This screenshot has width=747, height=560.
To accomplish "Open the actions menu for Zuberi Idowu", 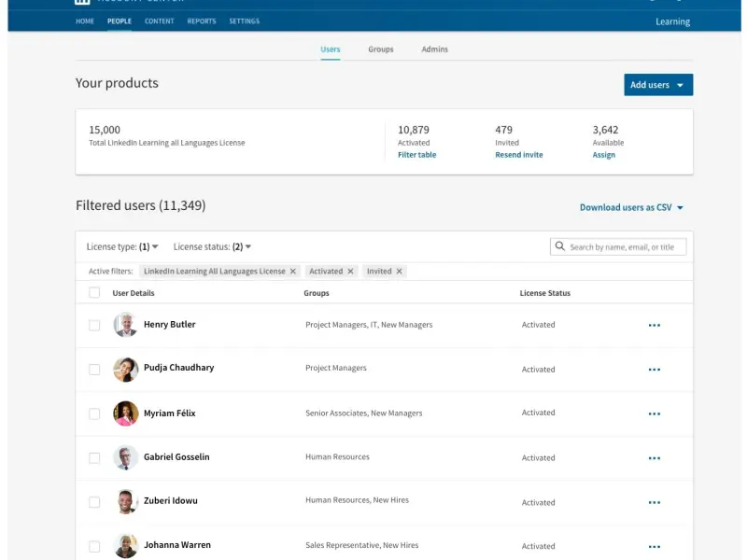I will coord(654,502).
